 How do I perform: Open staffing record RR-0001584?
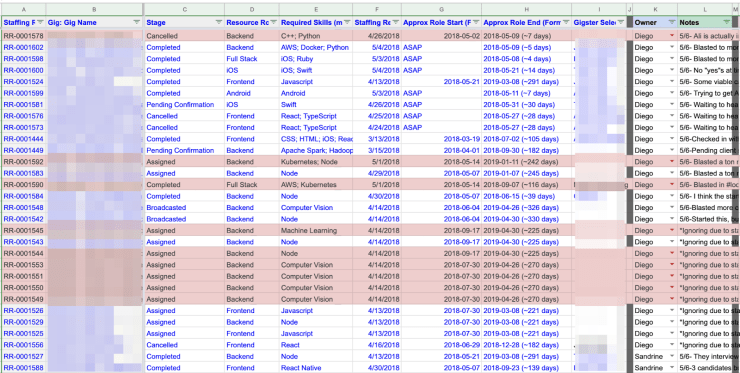[x=24, y=196]
